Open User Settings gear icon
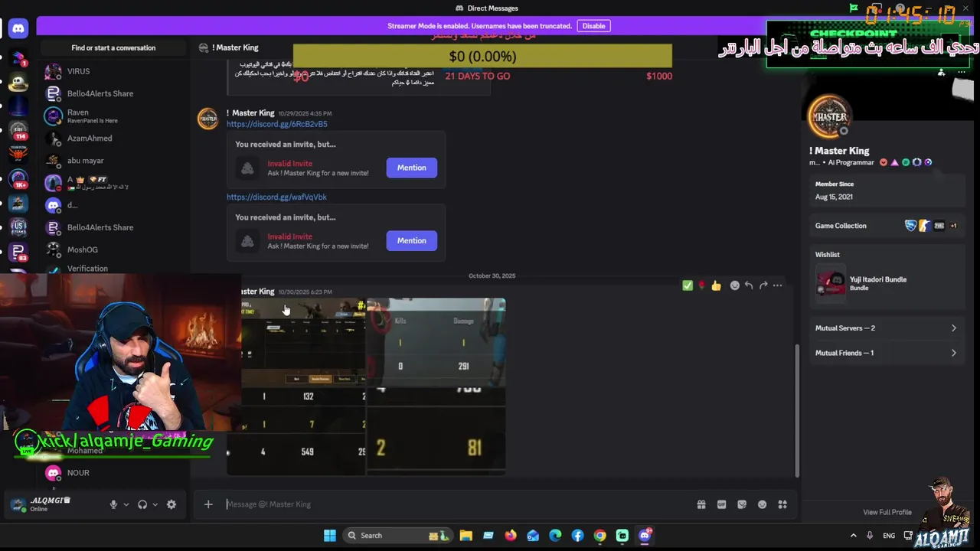980x551 pixels. pyautogui.click(x=171, y=504)
